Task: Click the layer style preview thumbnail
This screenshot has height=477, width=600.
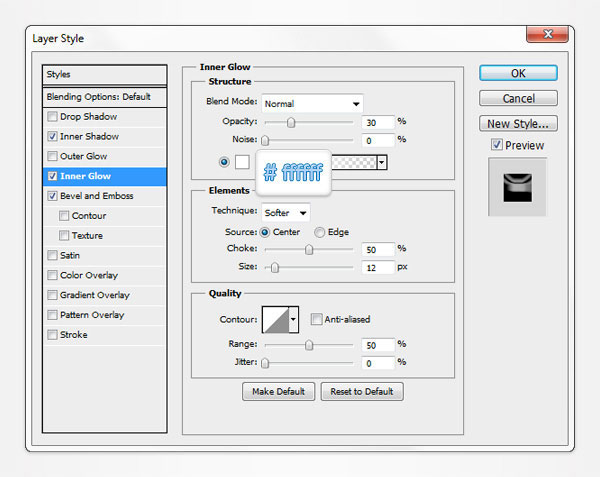Action: tap(518, 187)
